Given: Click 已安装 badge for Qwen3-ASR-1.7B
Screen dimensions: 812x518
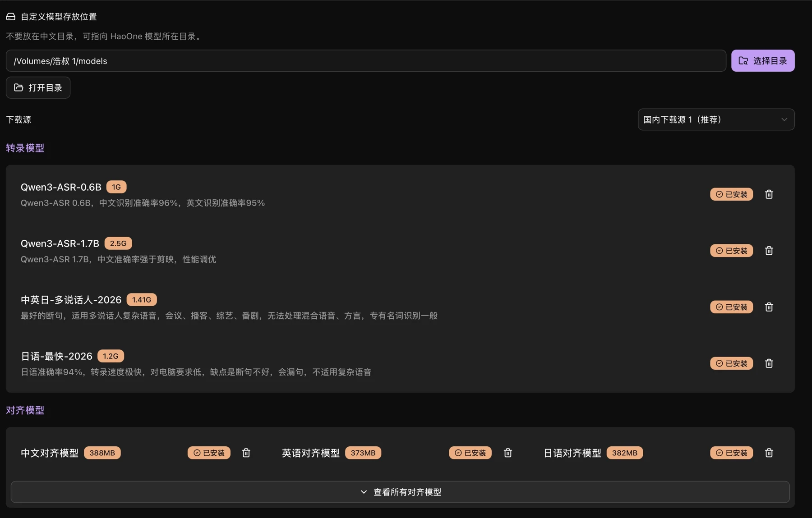Looking at the screenshot, I should click(x=731, y=251).
